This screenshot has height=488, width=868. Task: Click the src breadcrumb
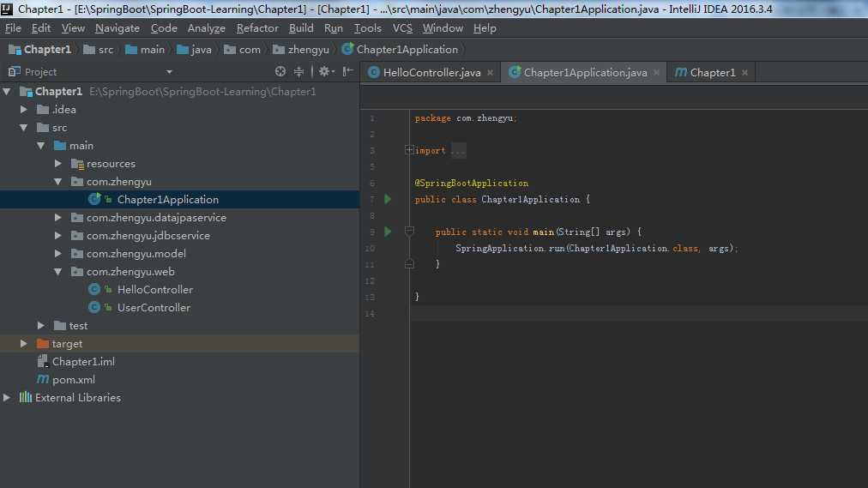[99, 49]
